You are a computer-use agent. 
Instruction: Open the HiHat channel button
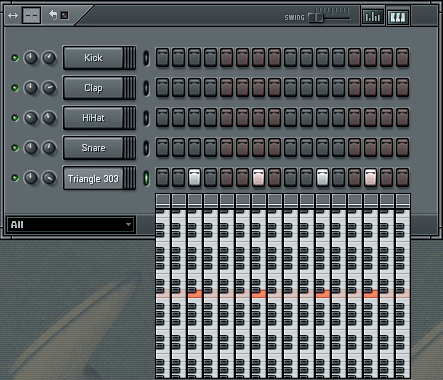point(99,118)
